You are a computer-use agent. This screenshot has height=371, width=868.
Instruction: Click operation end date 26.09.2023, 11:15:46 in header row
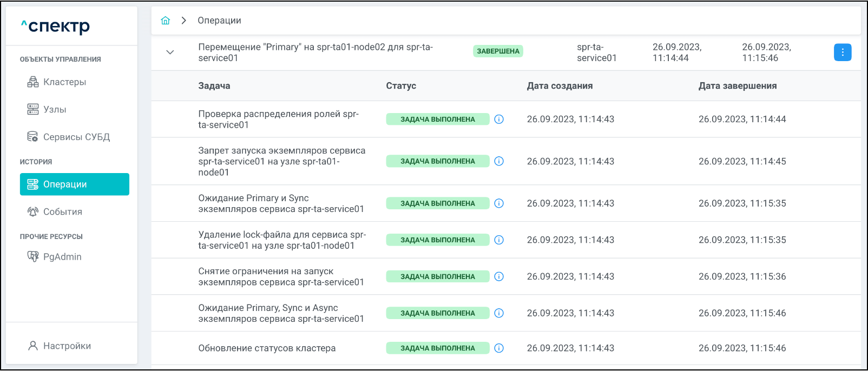coord(766,52)
